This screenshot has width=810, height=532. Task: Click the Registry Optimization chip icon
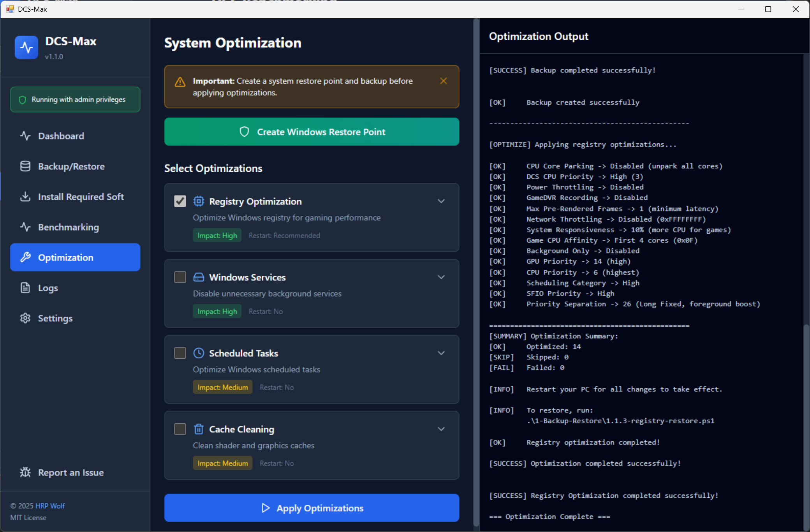tap(199, 201)
